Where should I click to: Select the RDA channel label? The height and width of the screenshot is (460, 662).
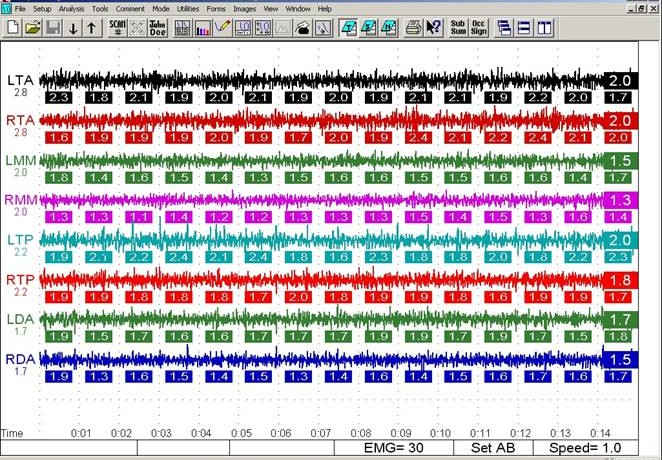[20, 359]
